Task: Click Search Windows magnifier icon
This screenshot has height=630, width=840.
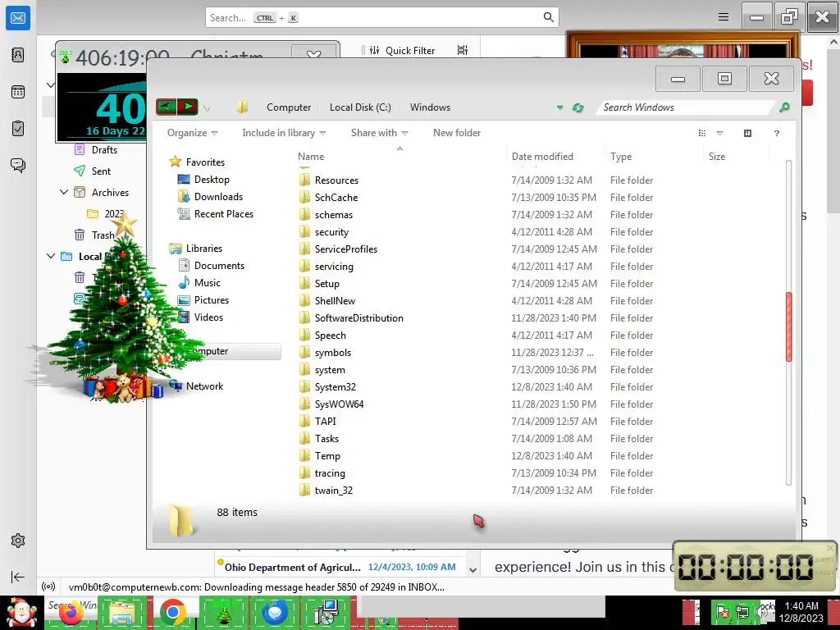Action: click(784, 107)
